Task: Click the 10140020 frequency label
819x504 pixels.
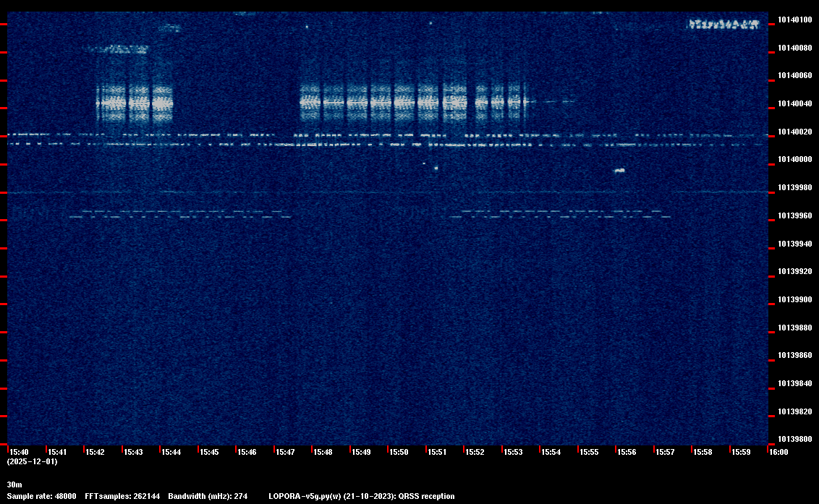Action: (795, 132)
